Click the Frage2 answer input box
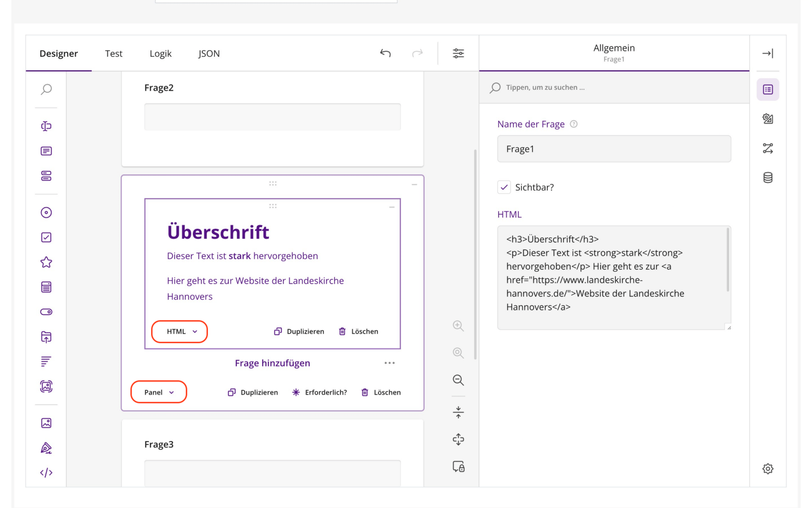This screenshot has width=812, height=508. coord(273,117)
